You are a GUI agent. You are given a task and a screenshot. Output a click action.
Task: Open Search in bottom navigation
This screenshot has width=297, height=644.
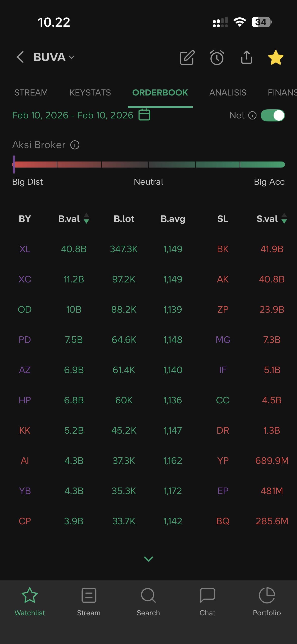tap(148, 602)
